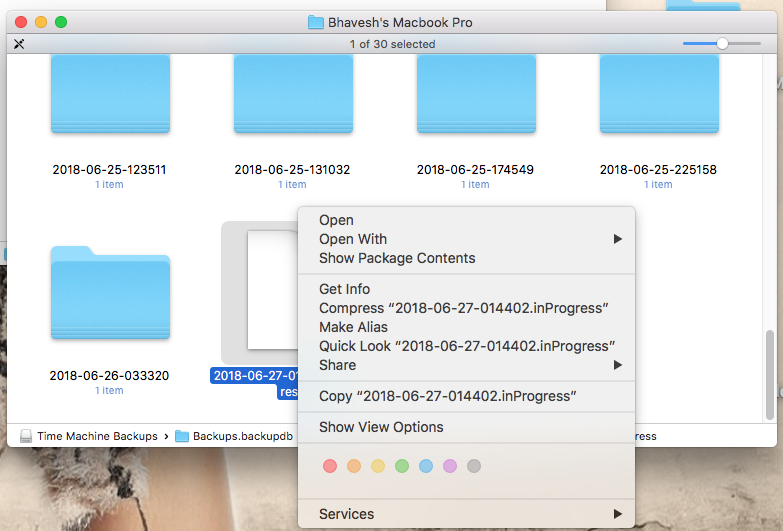Select the 2018-06-25-225158 folder icon
Screen dimensions: 783x531
click(x=659, y=93)
